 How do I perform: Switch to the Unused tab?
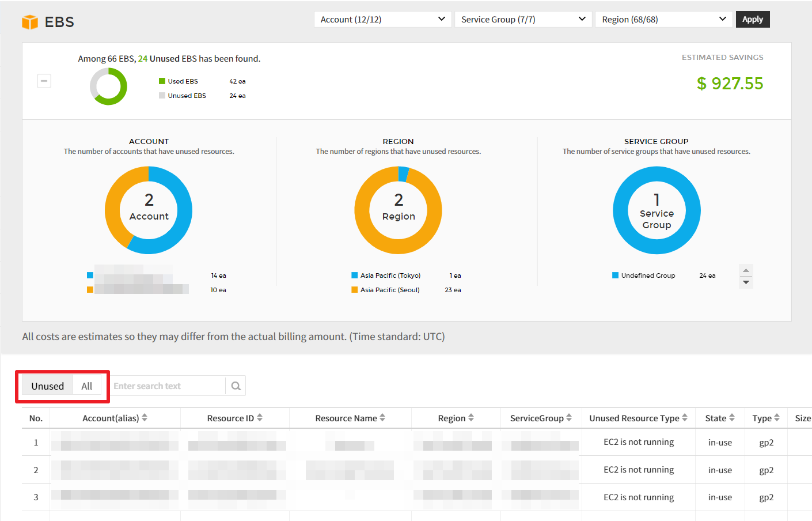point(48,386)
